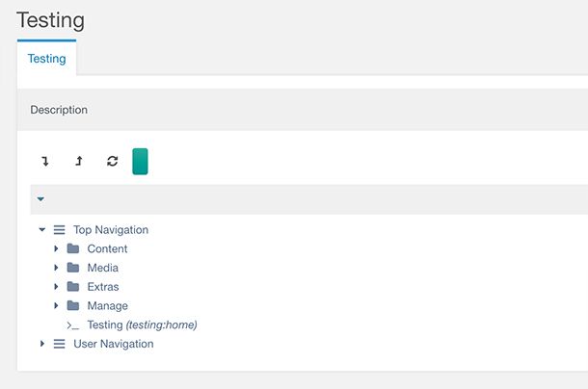The height and width of the screenshot is (389, 588).
Task: Click the Media folder icon
Action: pyautogui.click(x=73, y=268)
